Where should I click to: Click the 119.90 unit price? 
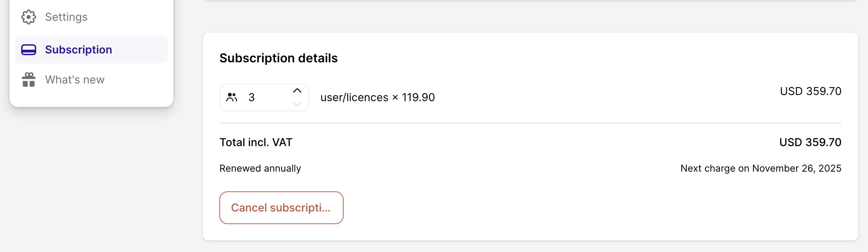(418, 97)
